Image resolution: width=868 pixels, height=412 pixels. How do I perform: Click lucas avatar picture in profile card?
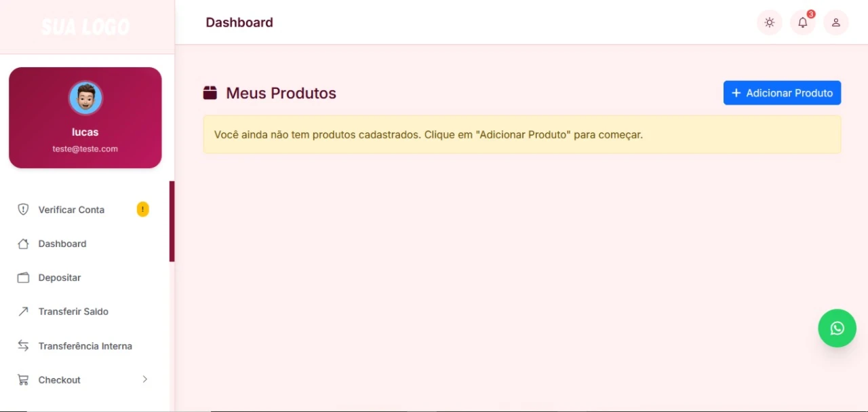point(85,98)
